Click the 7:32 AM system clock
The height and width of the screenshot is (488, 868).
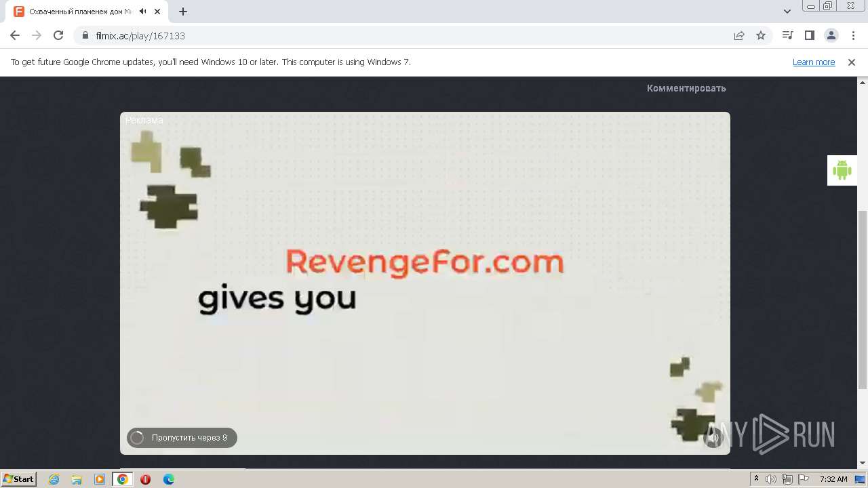pyautogui.click(x=833, y=479)
